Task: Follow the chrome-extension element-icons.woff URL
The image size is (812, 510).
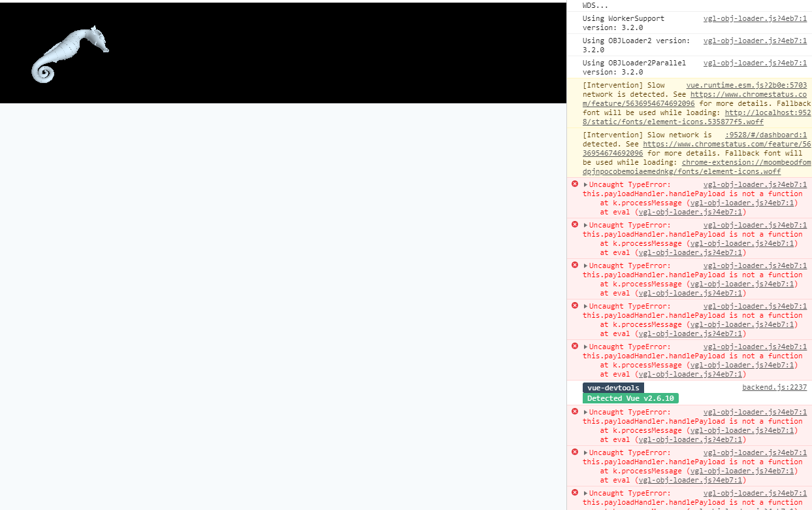Action: (x=697, y=167)
